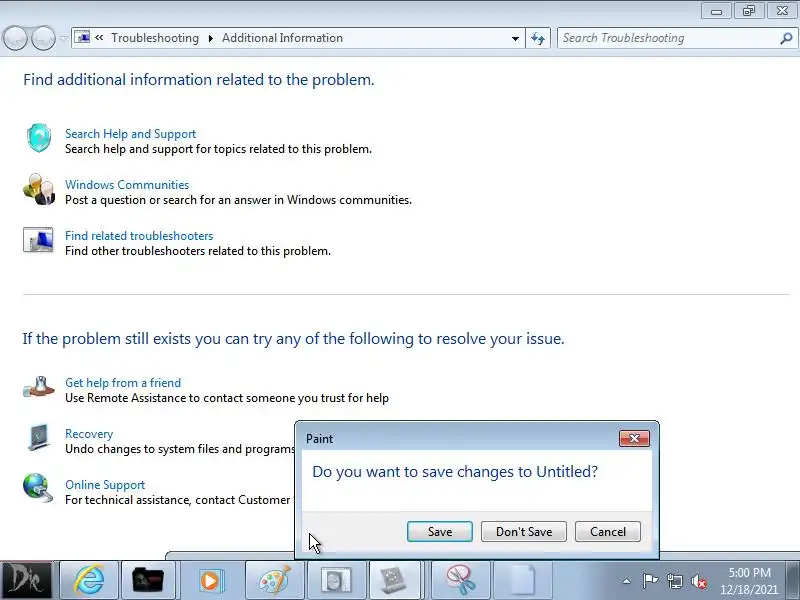Click text 'Undo changes to system files and programs'

180,449
